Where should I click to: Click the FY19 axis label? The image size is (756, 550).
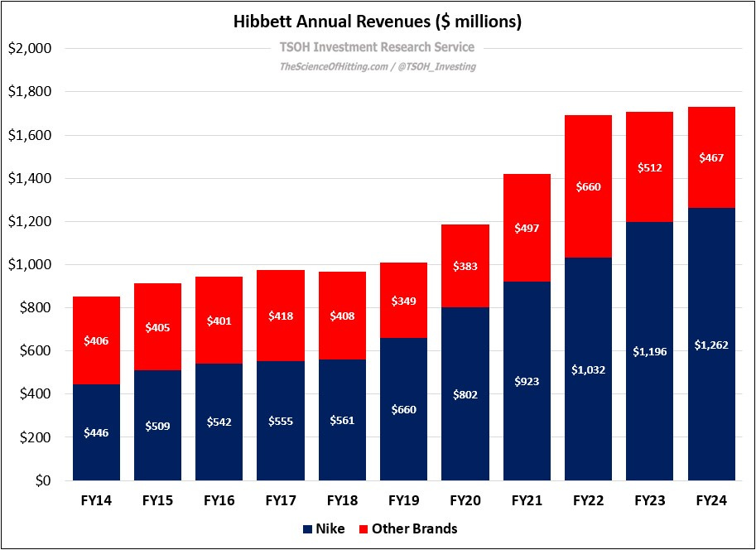pyautogui.click(x=403, y=500)
